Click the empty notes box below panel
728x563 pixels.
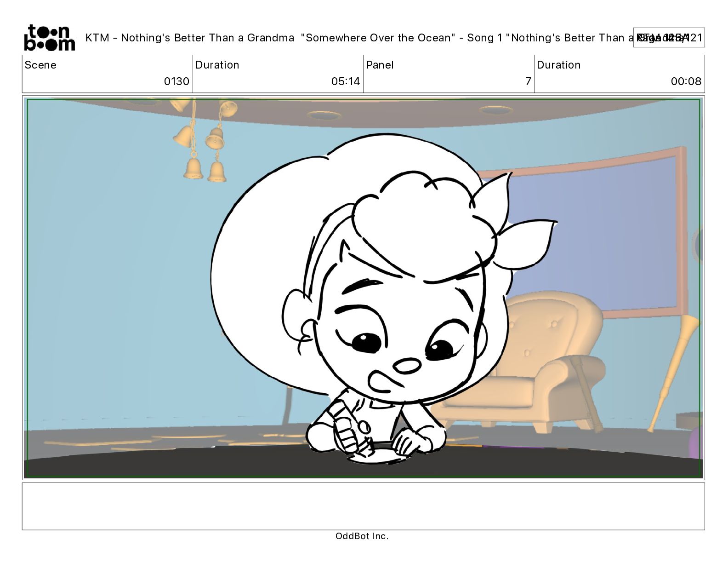point(363,506)
